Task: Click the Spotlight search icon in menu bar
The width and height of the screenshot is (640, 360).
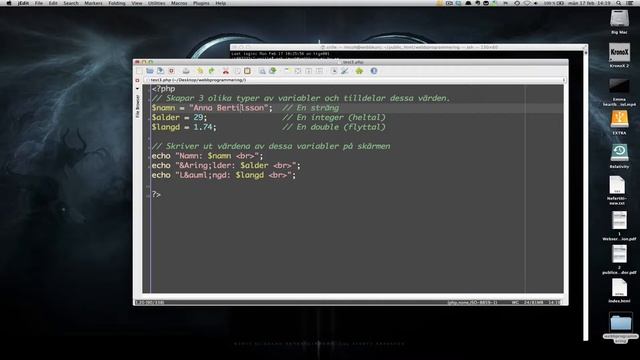Action: coord(619,3)
